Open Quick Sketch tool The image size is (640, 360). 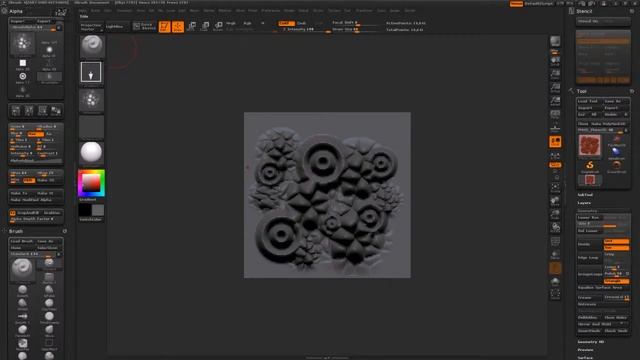[144, 27]
